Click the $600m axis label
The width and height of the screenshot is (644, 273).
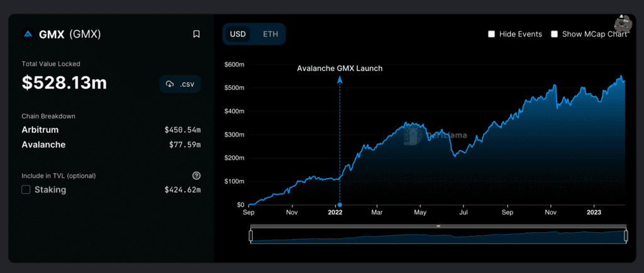point(235,64)
